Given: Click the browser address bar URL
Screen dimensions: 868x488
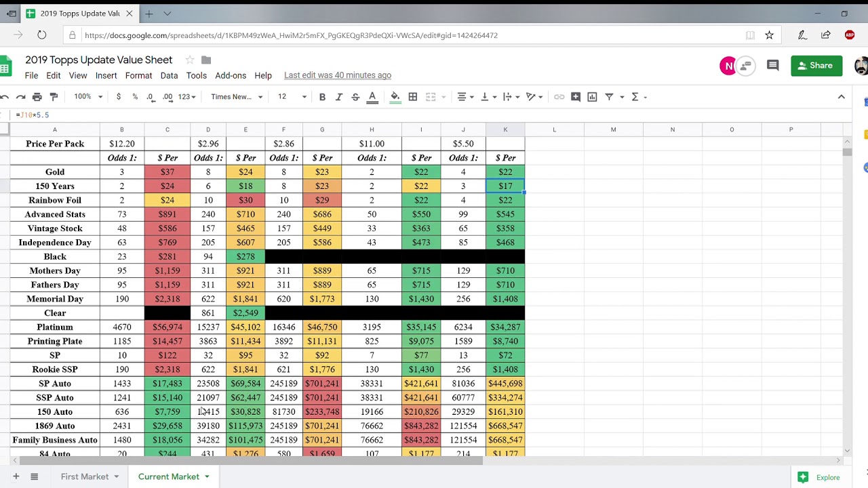Looking at the screenshot, I should pos(292,35).
